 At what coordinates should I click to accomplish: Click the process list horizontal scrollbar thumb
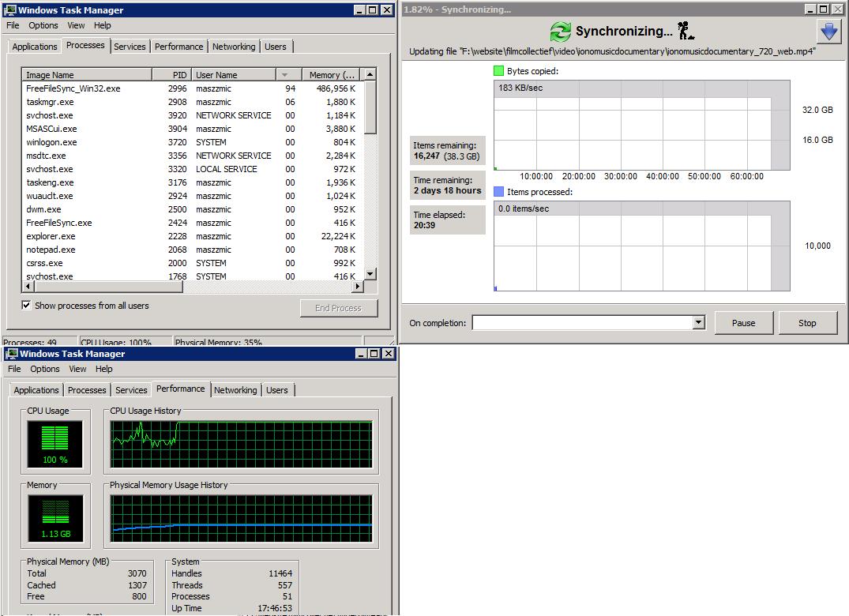108,287
